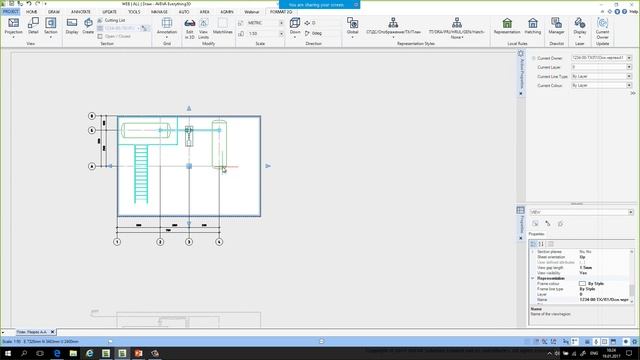Open the 1:50 scale ratio dropdown
Screen dimensions: 640x360
(x=281, y=33)
